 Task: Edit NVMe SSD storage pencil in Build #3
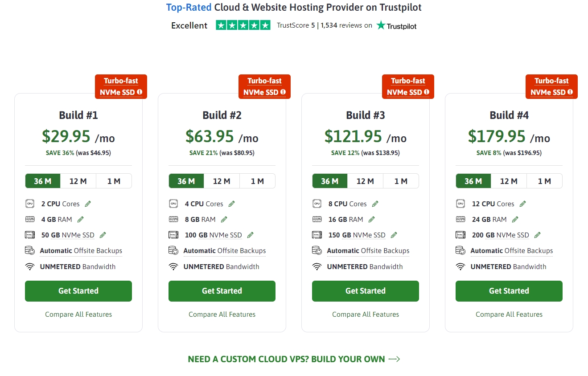[394, 235]
